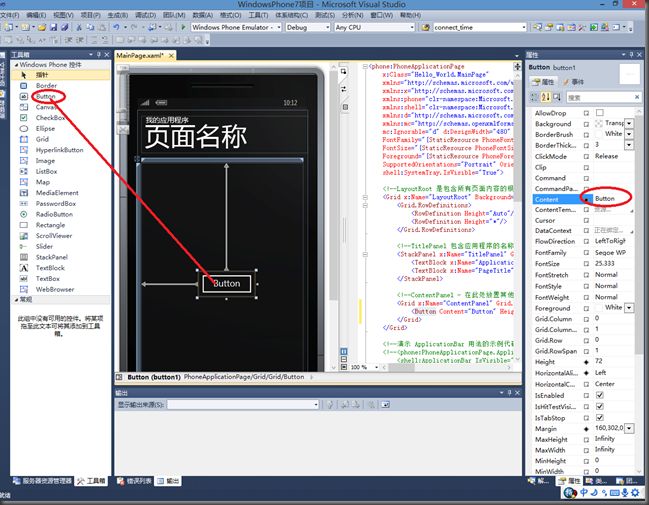The width and height of the screenshot is (649, 505).
Task: Clear the Properties search box
Action: [x=637, y=97]
